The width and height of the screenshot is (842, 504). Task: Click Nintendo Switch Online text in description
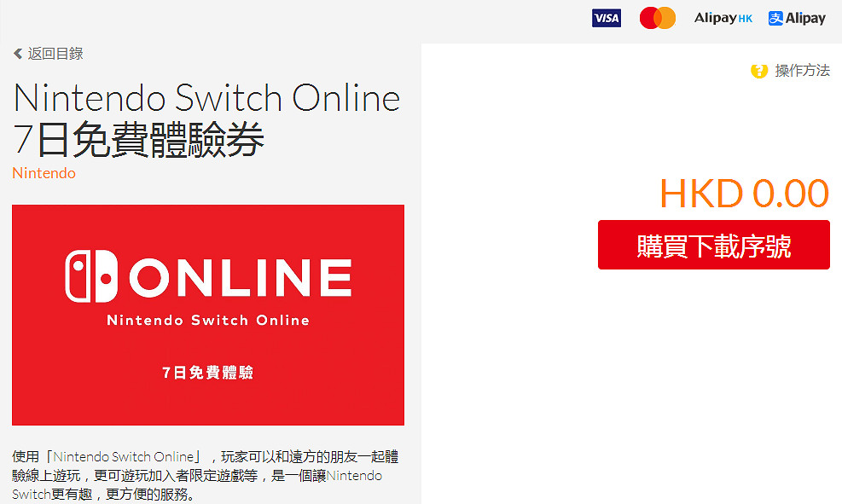pyautogui.click(x=124, y=457)
